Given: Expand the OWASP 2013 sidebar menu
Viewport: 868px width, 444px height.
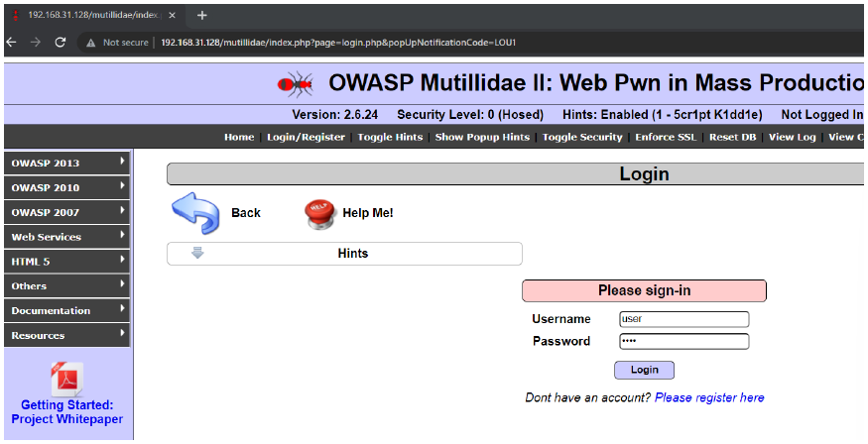Looking at the screenshot, I should (x=67, y=164).
